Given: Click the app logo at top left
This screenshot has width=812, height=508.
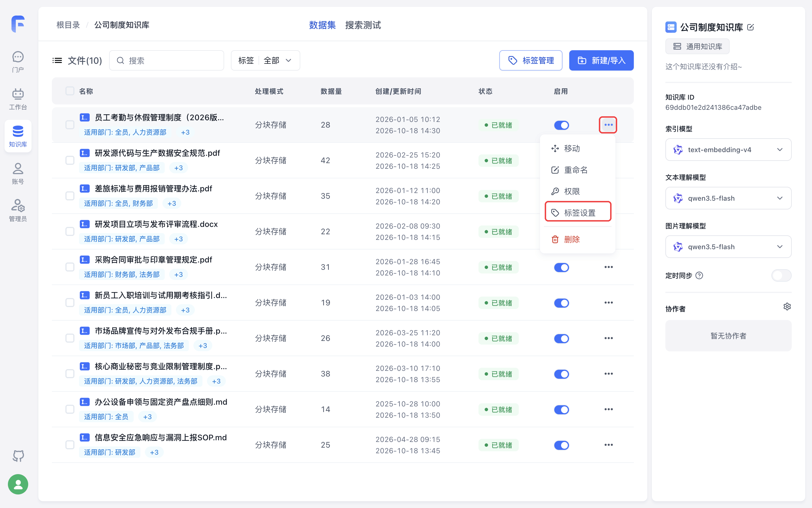Looking at the screenshot, I should (18, 24).
